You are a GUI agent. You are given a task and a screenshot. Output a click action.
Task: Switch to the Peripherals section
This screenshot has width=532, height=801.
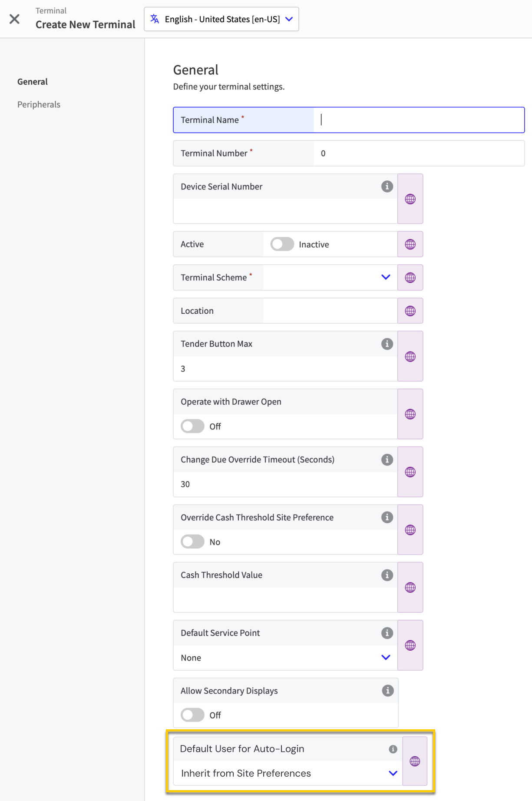tap(39, 104)
